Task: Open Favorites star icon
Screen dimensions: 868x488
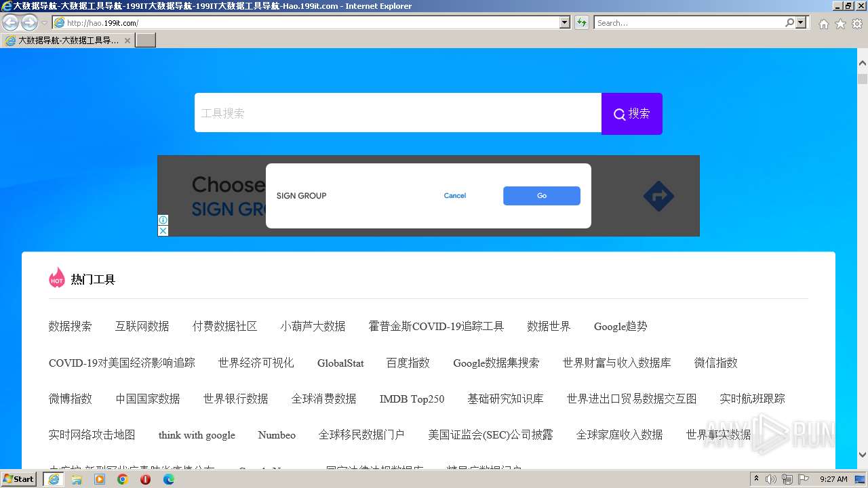Action: click(840, 24)
